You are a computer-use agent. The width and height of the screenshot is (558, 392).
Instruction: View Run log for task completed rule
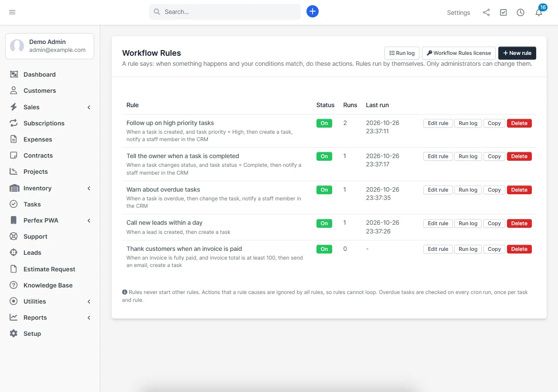click(x=468, y=156)
